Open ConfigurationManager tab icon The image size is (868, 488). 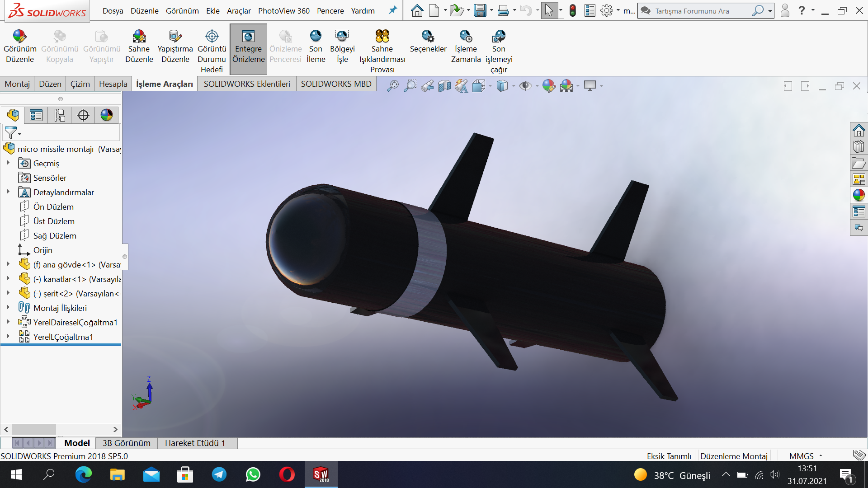[x=60, y=115]
